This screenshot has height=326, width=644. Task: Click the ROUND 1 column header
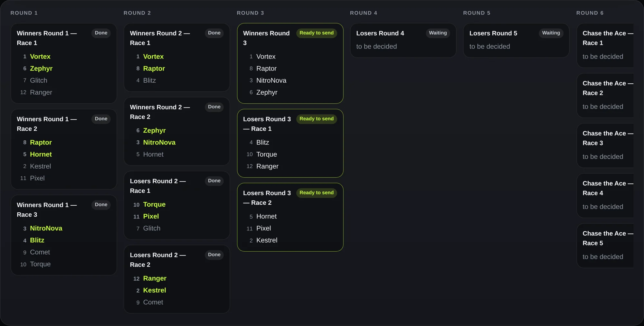(24, 13)
